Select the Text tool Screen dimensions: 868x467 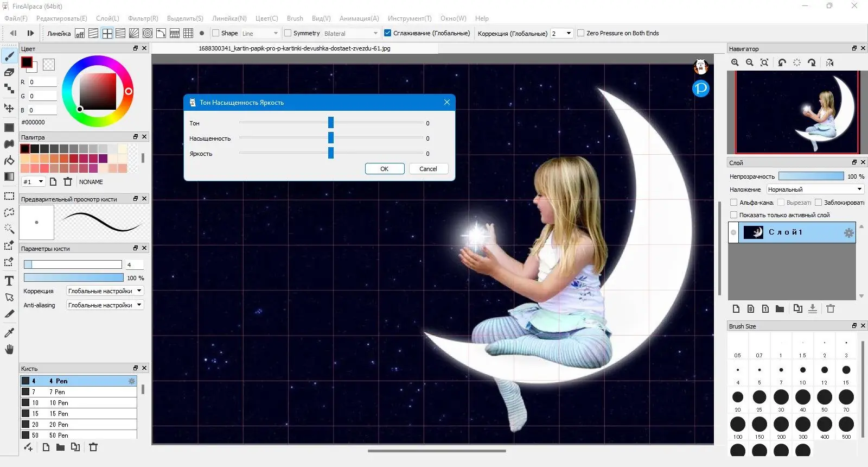click(x=9, y=281)
